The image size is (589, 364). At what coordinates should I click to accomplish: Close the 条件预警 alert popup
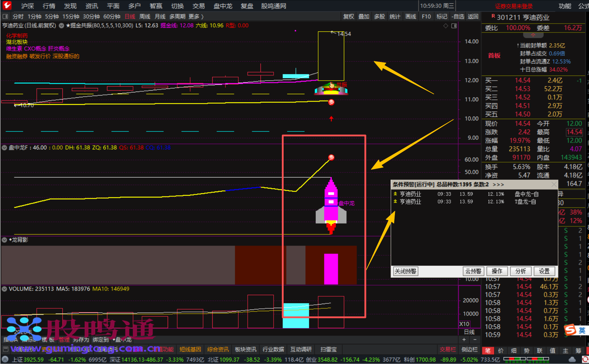coord(554,184)
